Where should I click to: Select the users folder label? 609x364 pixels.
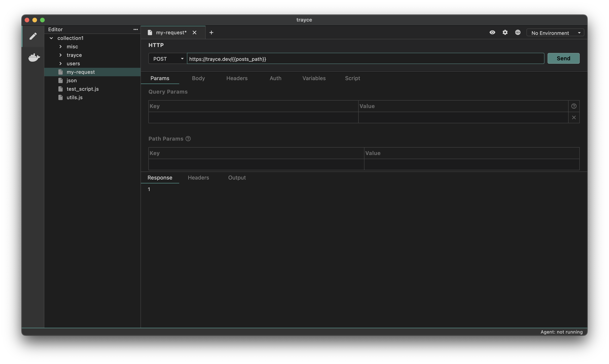coord(73,64)
